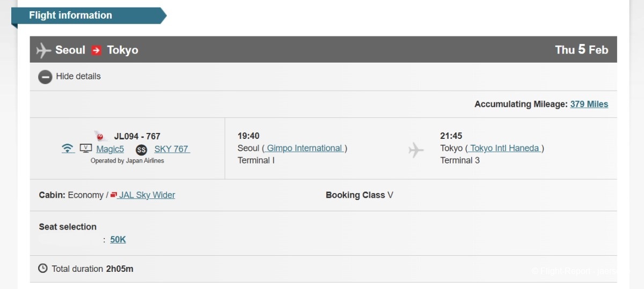Click the gray airplane between departure and arrival

pyautogui.click(x=416, y=150)
